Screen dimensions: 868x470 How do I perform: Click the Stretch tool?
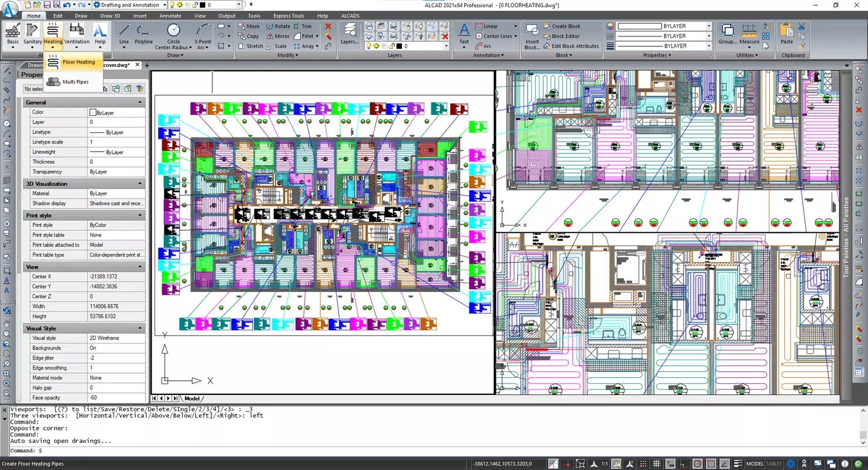[x=250, y=46]
